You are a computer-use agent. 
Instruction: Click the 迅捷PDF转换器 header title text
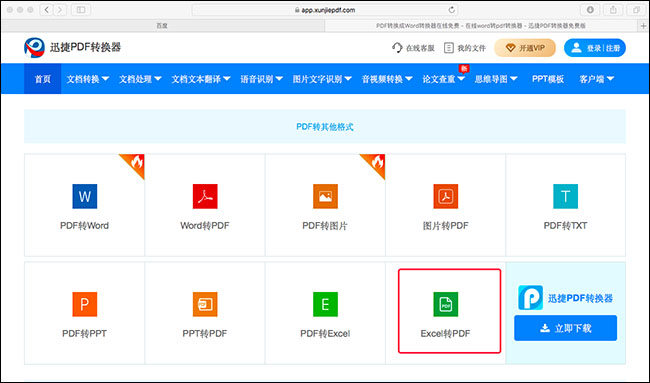(x=85, y=47)
